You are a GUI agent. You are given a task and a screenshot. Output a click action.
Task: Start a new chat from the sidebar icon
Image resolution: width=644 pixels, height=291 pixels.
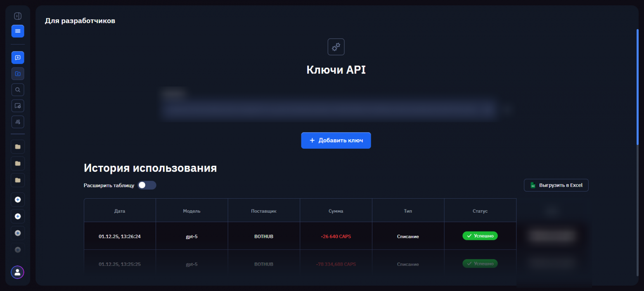pyautogui.click(x=17, y=58)
